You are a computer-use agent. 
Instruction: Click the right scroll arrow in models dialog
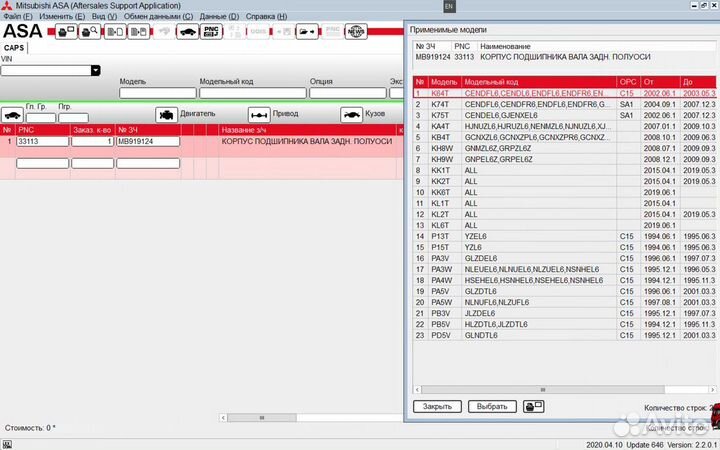point(712,389)
